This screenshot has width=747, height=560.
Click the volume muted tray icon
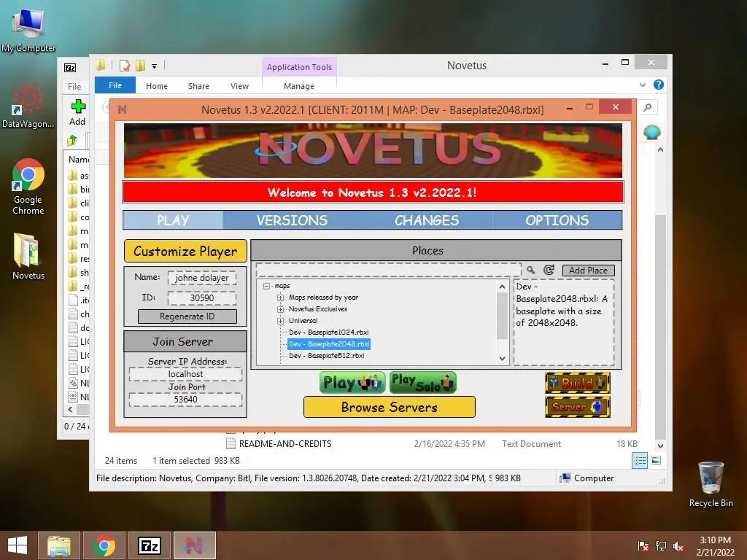pyautogui.click(x=678, y=546)
